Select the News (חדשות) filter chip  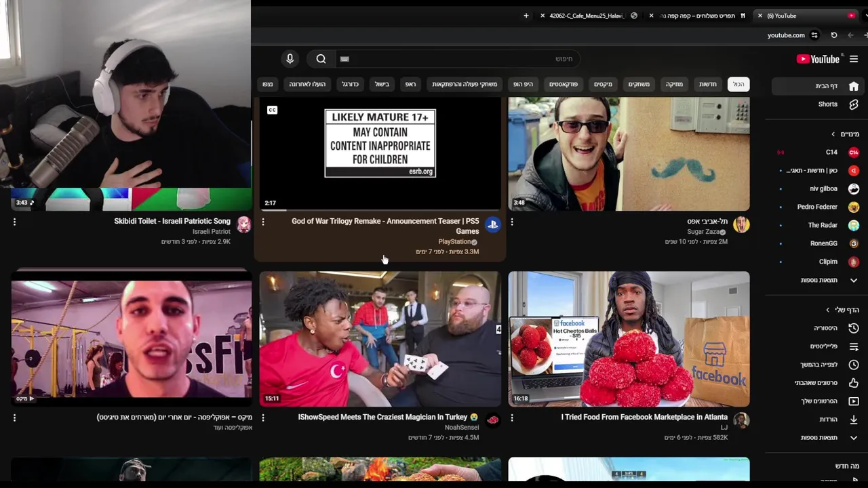[708, 84]
